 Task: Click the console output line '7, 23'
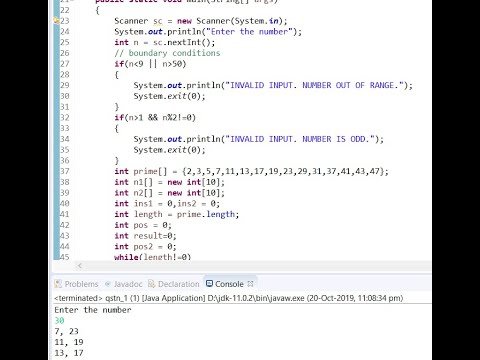(x=66, y=331)
